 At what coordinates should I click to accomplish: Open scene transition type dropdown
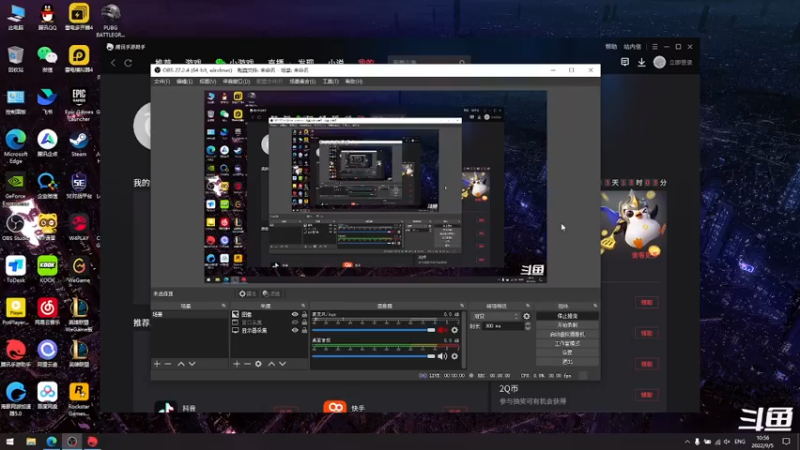tap(495, 316)
